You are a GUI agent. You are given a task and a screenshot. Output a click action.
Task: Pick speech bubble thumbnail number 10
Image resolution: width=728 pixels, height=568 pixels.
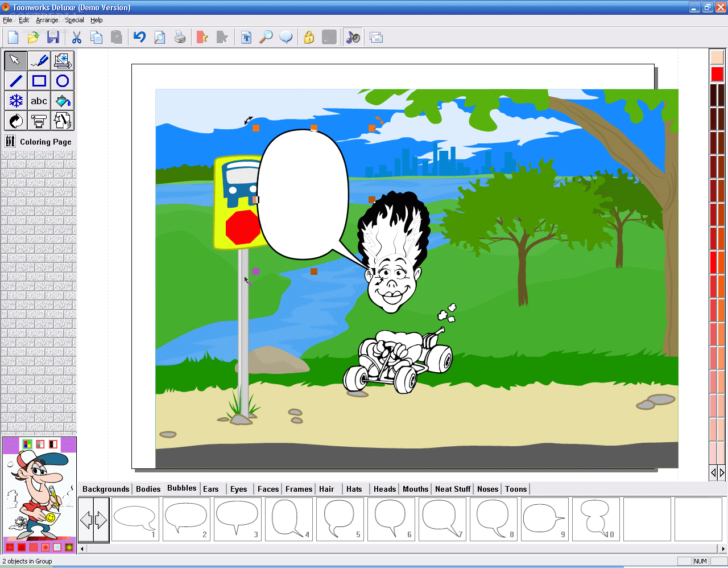(596, 519)
